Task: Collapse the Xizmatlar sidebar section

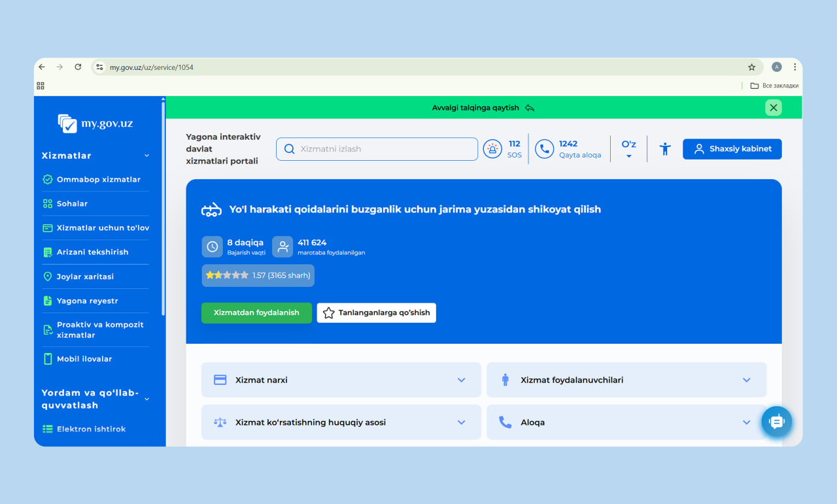Action: 146,156
